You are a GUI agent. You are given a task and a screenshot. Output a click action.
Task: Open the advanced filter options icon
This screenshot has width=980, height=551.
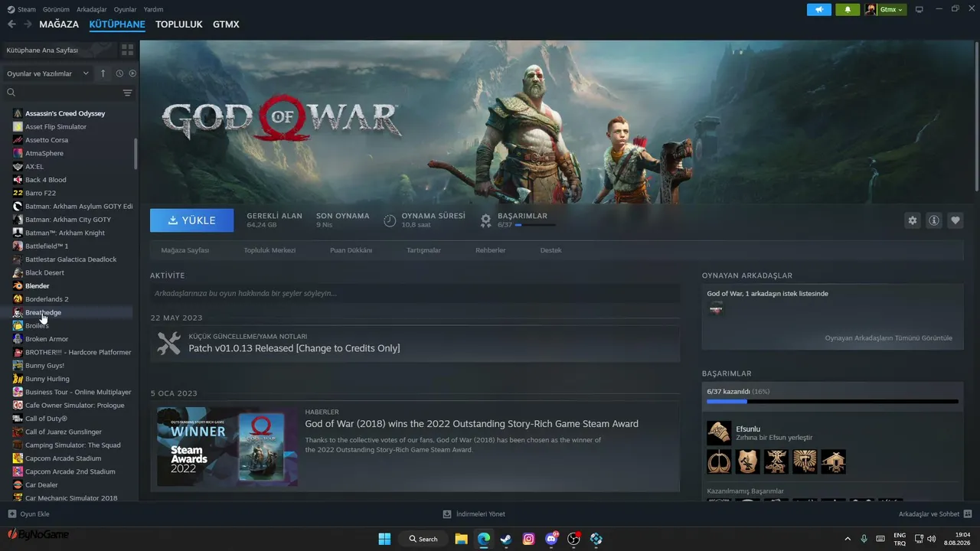128,93
